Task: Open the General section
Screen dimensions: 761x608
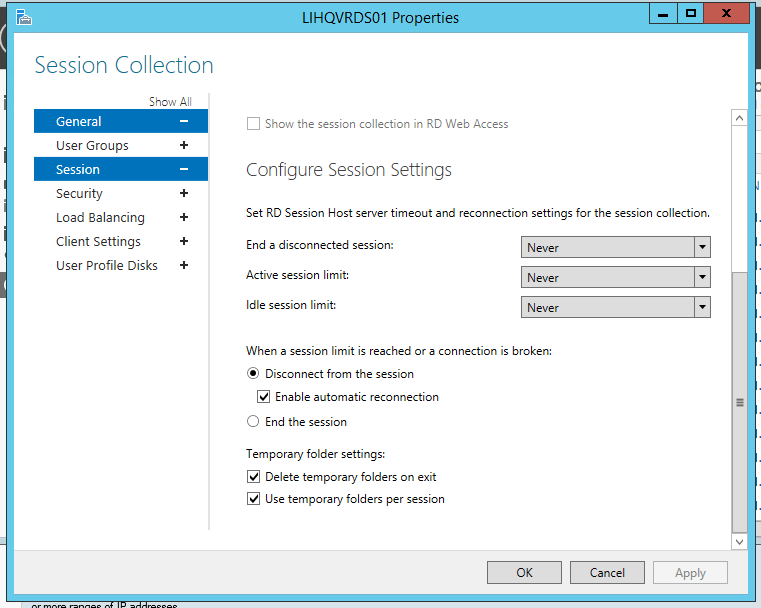Action: (x=121, y=121)
